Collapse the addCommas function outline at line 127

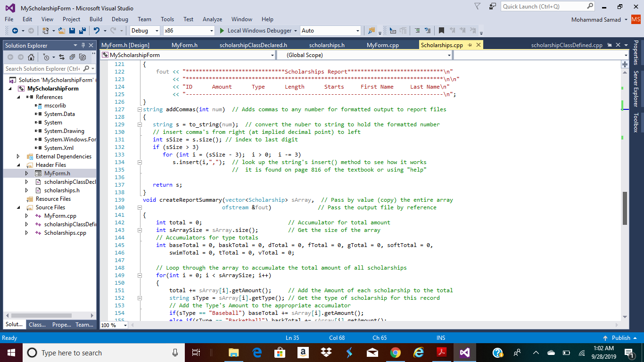[140, 109]
